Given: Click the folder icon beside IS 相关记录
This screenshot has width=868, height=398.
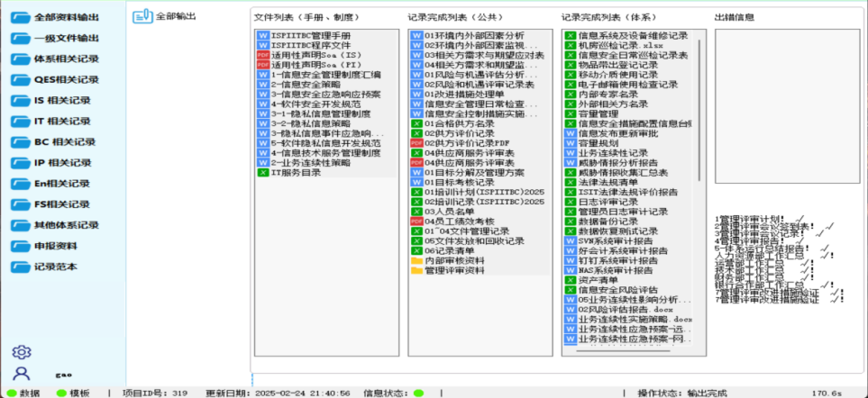Looking at the screenshot, I should pyautogui.click(x=22, y=101).
